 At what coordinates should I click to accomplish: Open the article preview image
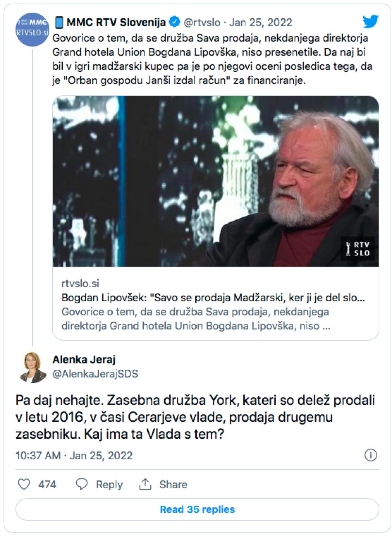coord(216,181)
